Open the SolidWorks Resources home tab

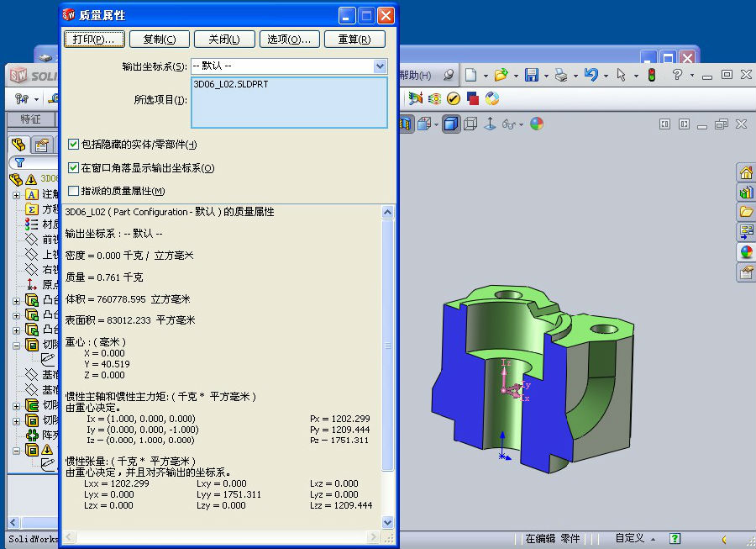coord(746,172)
